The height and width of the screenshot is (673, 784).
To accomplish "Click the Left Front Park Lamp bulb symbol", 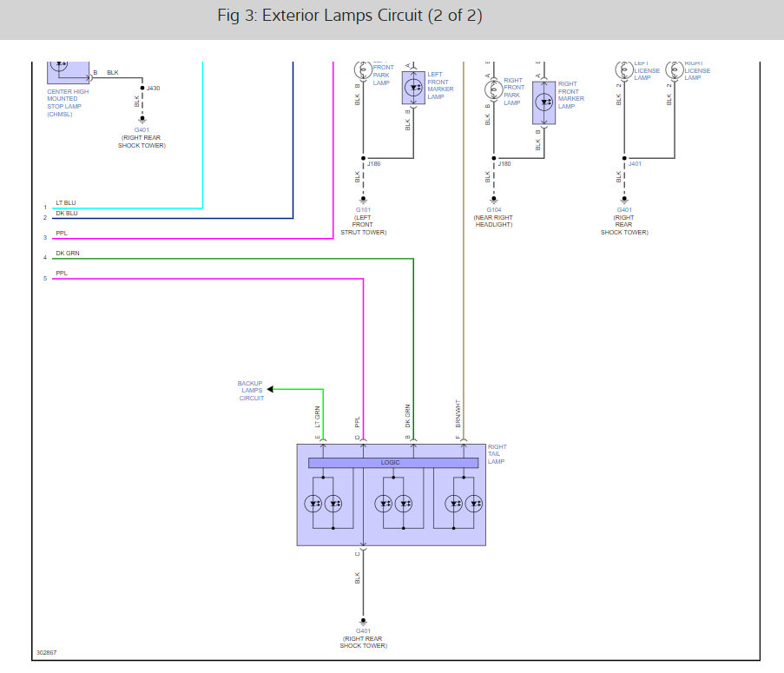I will point(363,69).
